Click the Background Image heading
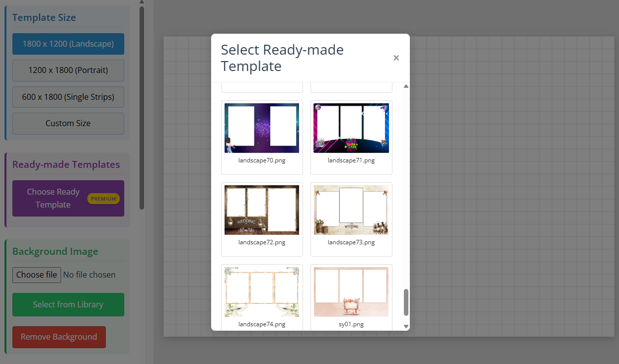The height and width of the screenshot is (364, 619). coord(55,251)
